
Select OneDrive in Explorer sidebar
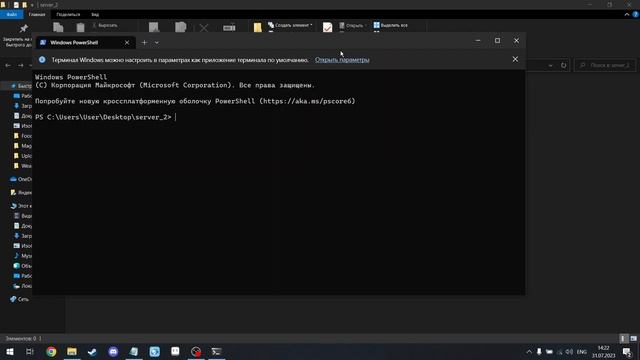coord(20,179)
